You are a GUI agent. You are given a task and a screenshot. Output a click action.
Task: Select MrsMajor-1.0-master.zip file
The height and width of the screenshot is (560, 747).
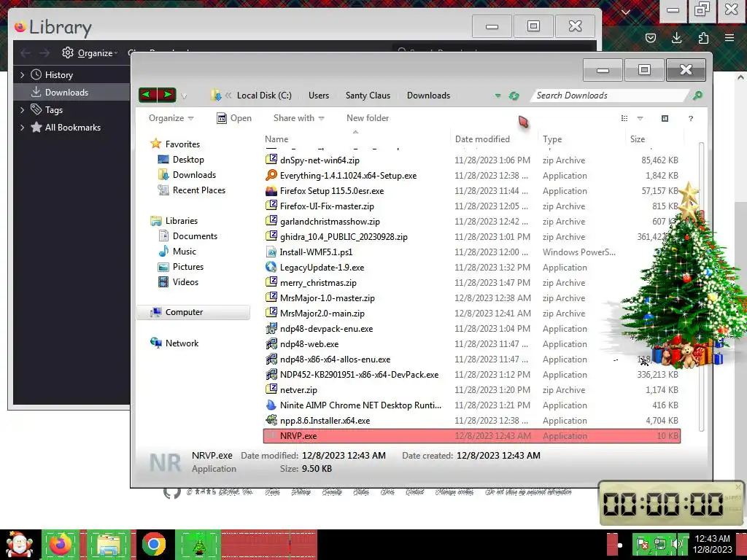click(x=328, y=297)
